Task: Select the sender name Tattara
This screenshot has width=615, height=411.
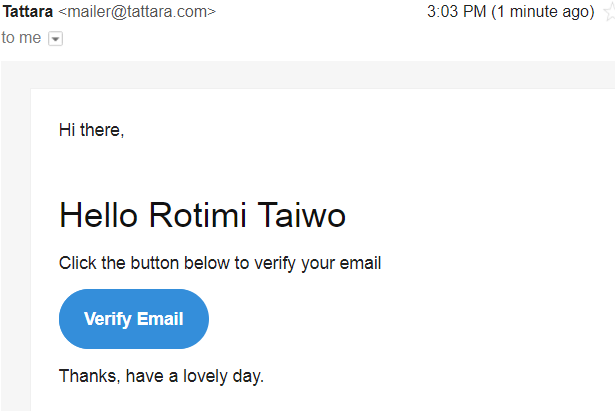Action: (x=27, y=11)
